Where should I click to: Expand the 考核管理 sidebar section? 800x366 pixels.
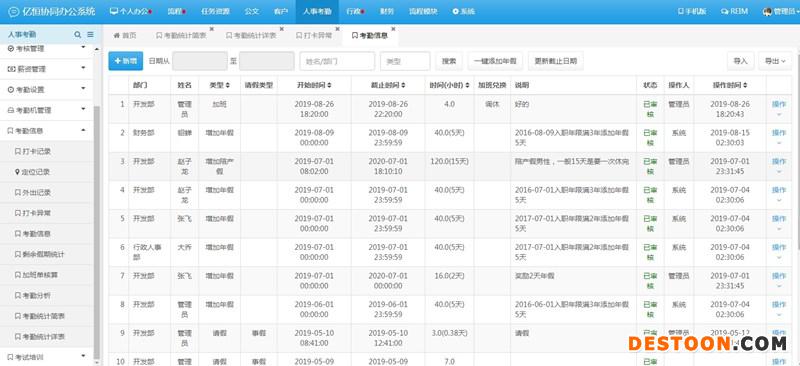(x=47, y=49)
